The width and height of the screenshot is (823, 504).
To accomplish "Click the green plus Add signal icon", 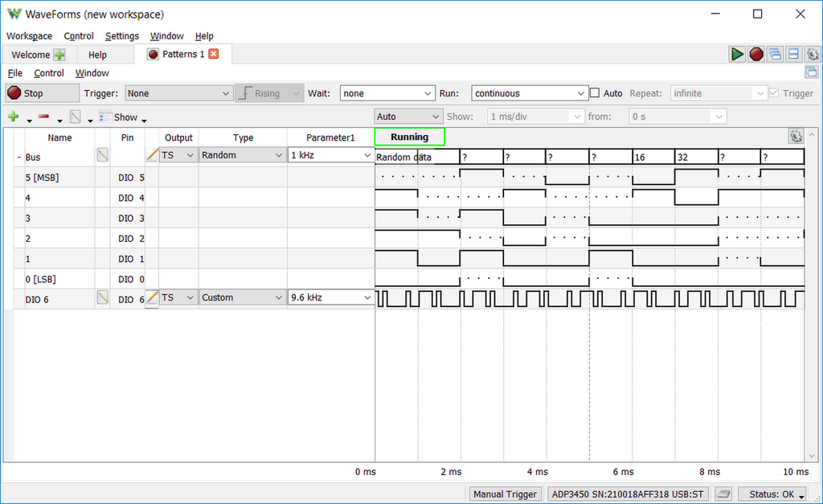I will (x=13, y=117).
